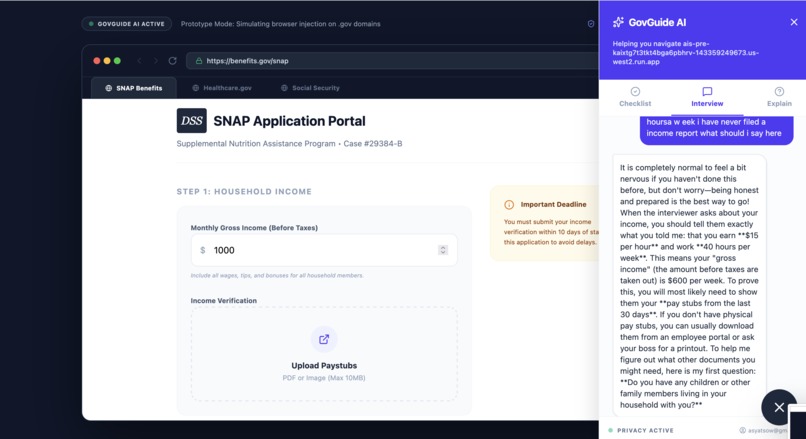Open the Checklist tab in GovGuide
Image resolution: width=806 pixels, height=439 pixels.
[x=635, y=97]
